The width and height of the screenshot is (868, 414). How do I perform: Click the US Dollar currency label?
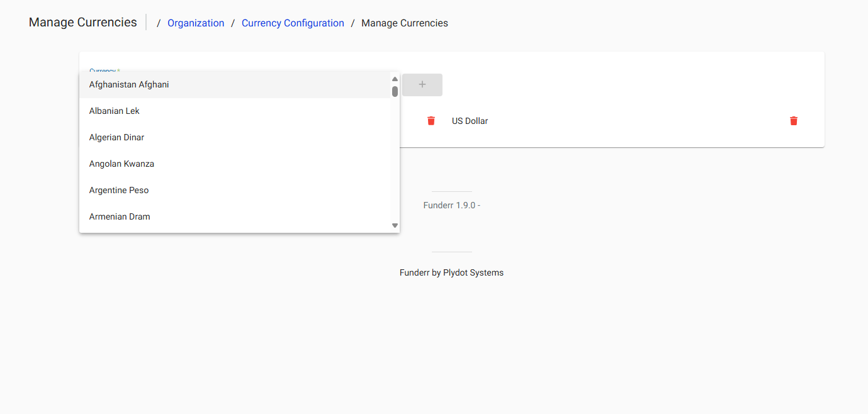(x=470, y=120)
